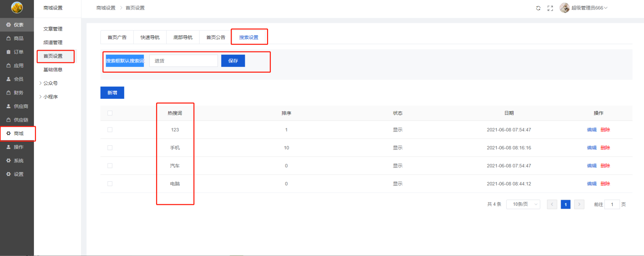The image size is (644, 256).
Task: Expand the 公众号 submenu
Action: pyautogui.click(x=50, y=83)
